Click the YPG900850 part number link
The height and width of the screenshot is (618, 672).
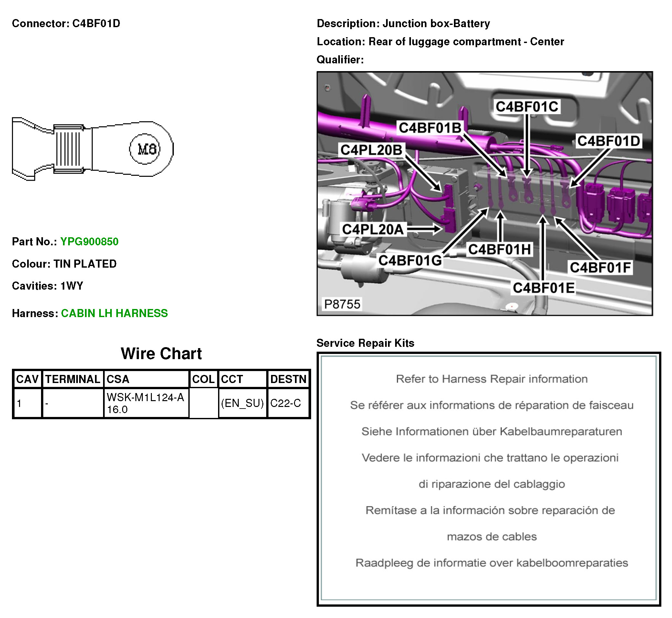(89, 242)
